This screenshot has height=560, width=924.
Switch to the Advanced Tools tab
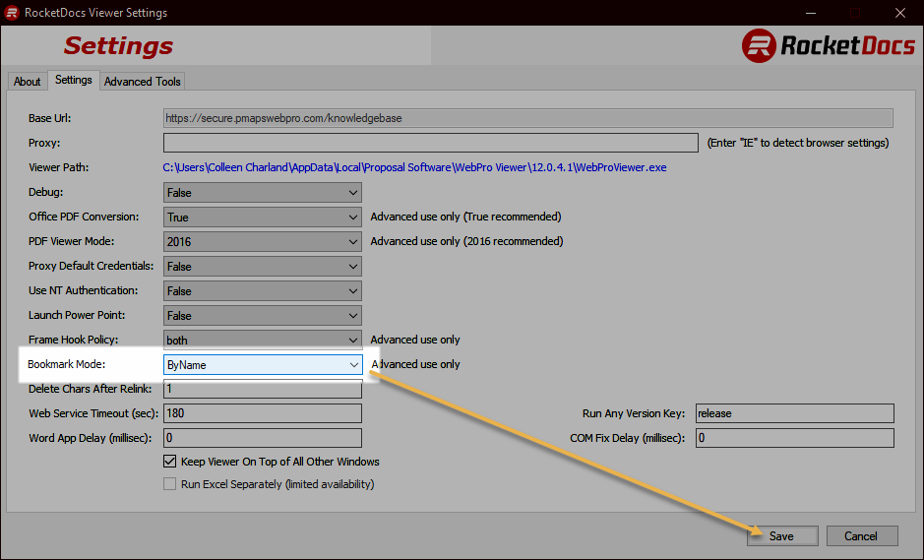142,82
